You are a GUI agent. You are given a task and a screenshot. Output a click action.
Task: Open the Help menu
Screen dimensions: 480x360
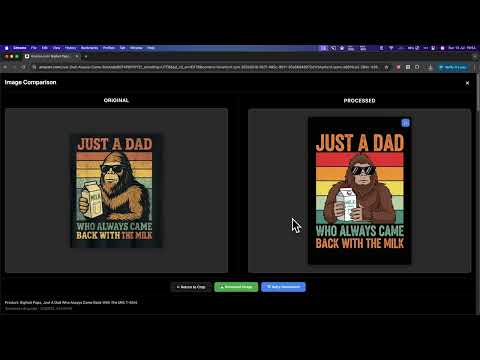tap(151, 48)
